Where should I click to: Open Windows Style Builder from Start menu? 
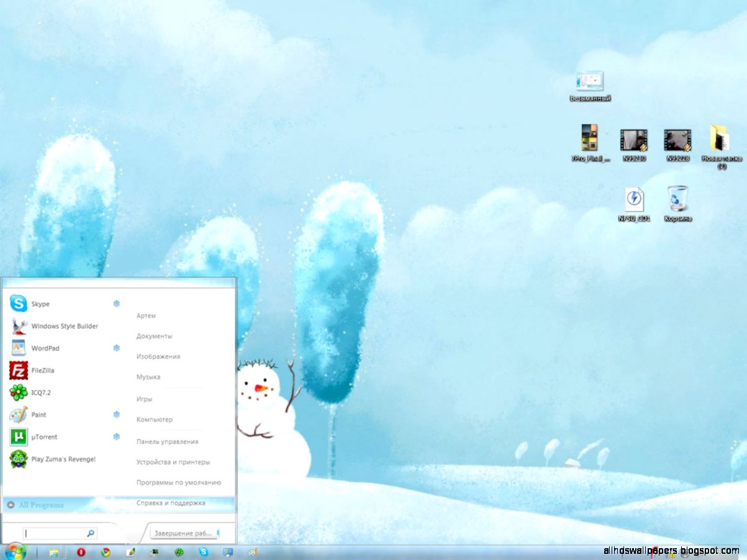click(65, 326)
